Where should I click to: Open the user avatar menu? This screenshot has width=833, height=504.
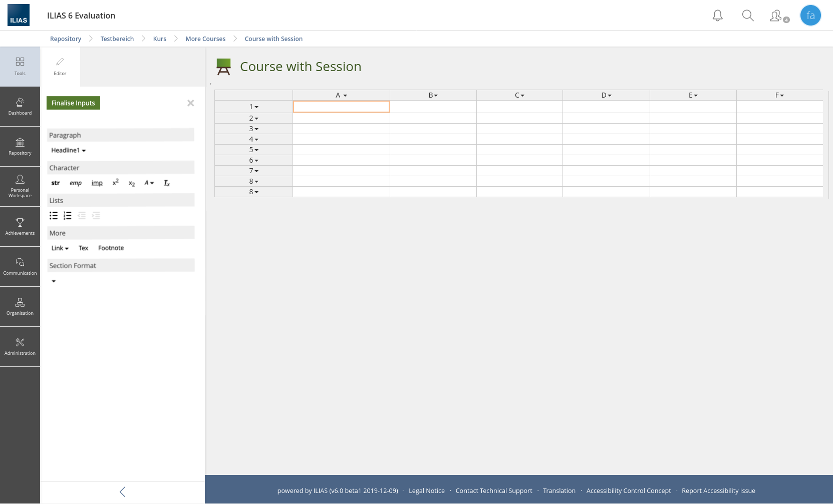point(810,16)
